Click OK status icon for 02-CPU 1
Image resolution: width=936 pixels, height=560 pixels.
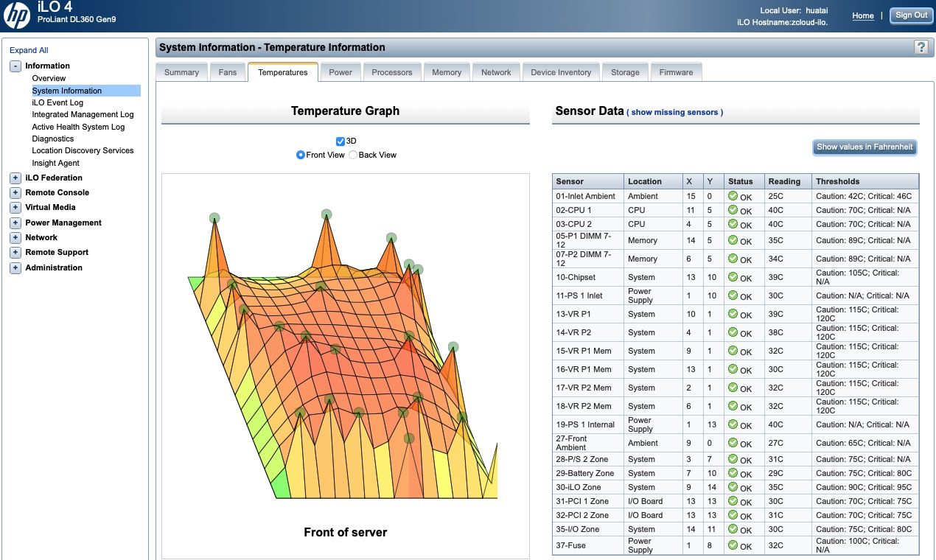coord(733,210)
